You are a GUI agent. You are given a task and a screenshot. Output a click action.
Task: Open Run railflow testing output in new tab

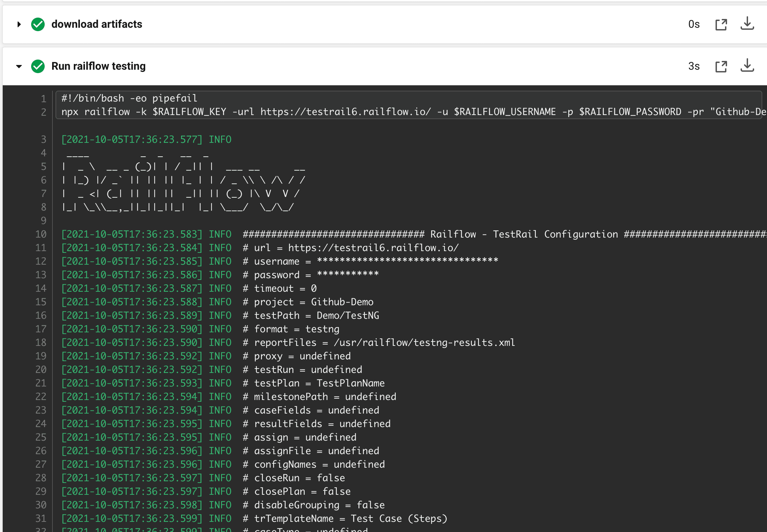click(x=721, y=66)
